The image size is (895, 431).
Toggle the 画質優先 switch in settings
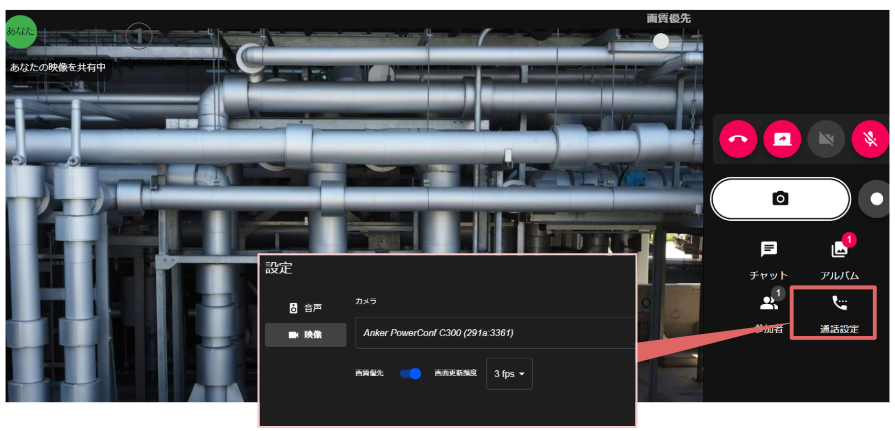point(410,373)
